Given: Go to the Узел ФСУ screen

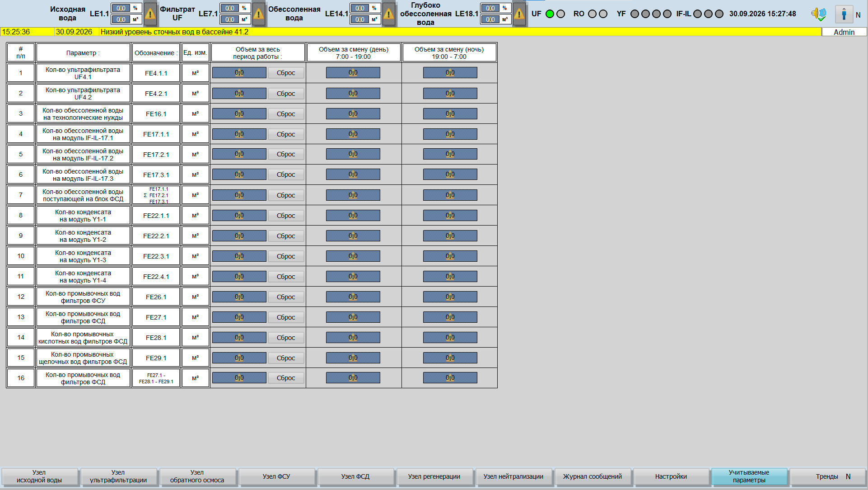Looking at the screenshot, I should [276, 476].
